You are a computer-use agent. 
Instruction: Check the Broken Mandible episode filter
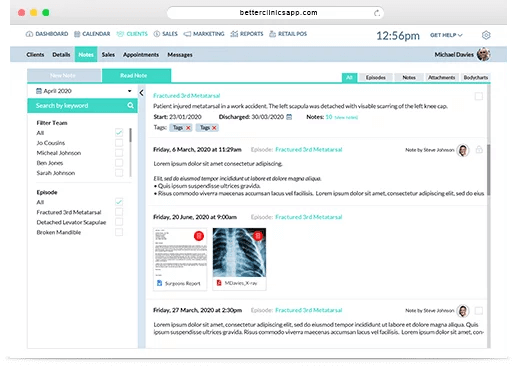click(119, 232)
